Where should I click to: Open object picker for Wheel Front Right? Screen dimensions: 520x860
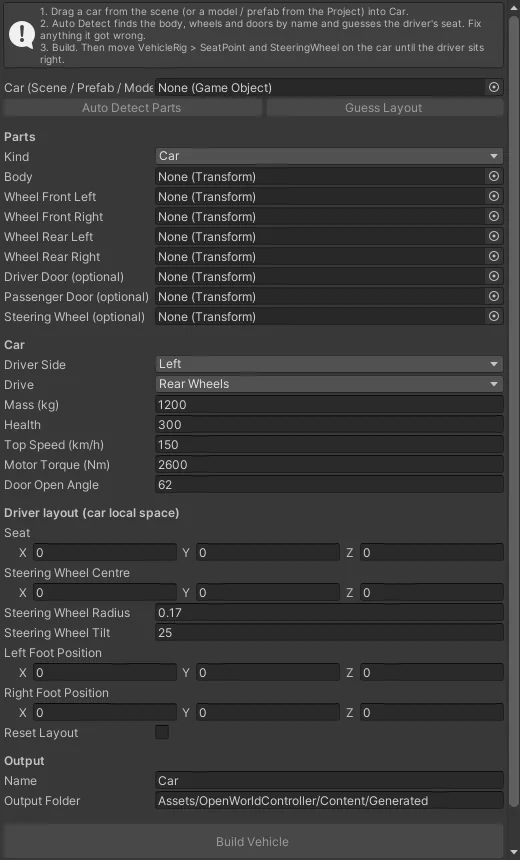click(x=494, y=216)
